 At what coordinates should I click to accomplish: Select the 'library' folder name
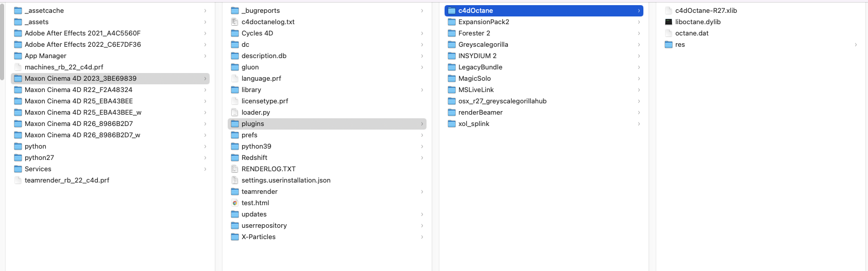tap(251, 89)
